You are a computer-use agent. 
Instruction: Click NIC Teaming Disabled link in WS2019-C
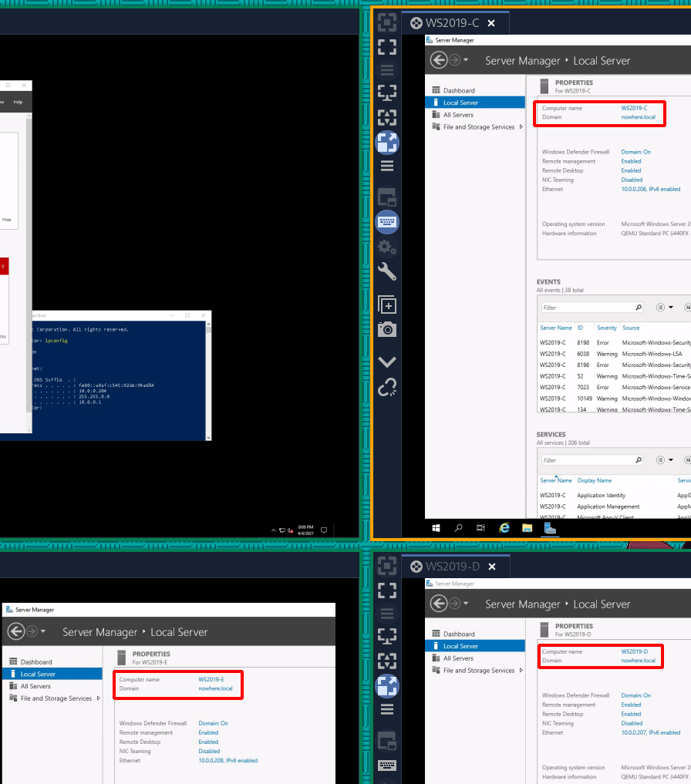[x=632, y=180]
